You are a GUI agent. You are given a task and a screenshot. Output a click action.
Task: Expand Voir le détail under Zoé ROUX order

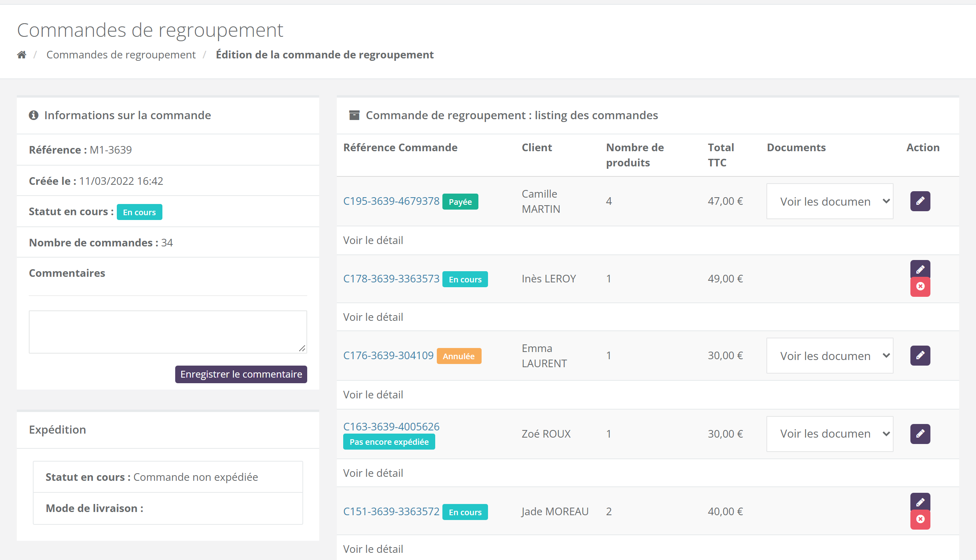[x=373, y=473]
